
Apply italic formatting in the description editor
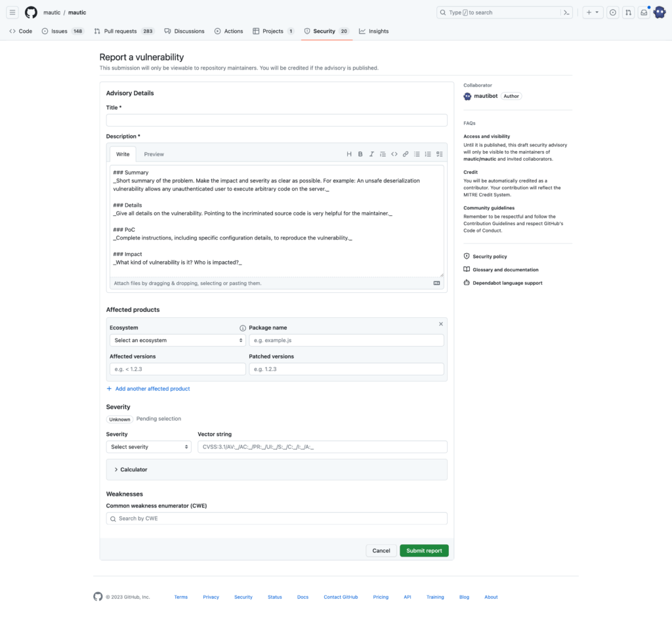click(x=372, y=154)
